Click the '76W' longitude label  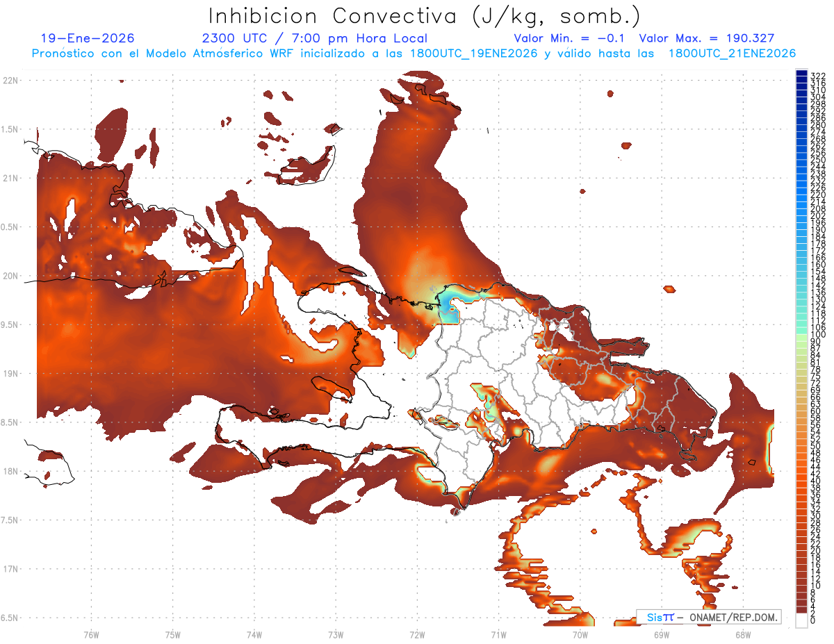(x=91, y=634)
